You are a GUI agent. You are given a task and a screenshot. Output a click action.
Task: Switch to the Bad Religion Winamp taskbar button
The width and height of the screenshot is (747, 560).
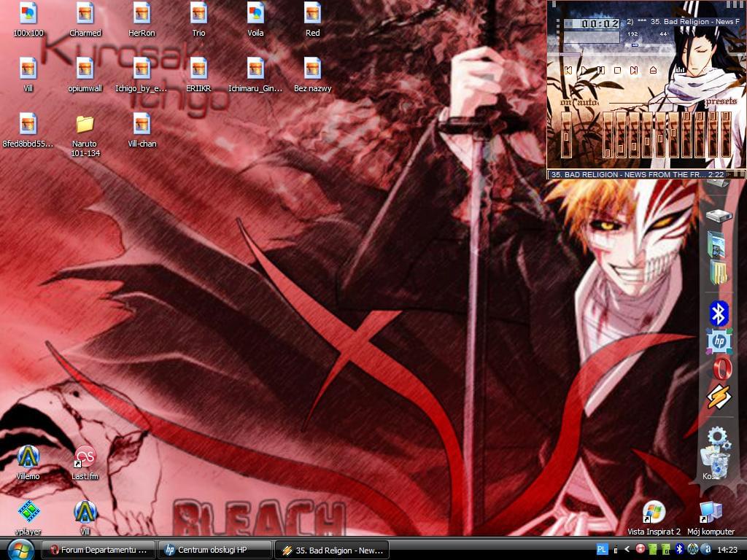coord(332,550)
